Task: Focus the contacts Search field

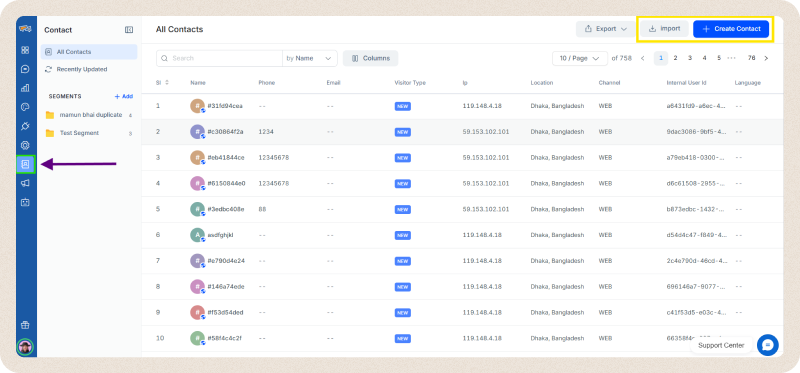Action: click(219, 58)
